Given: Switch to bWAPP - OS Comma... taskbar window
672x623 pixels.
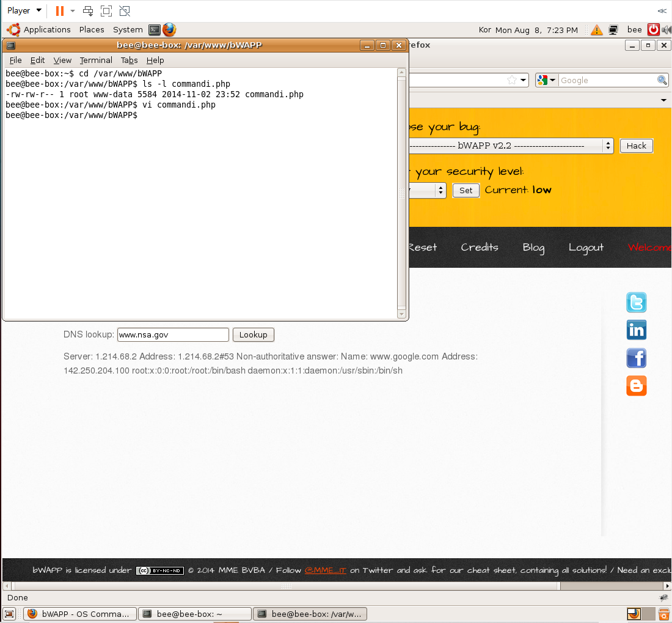Looking at the screenshot, I should [79, 614].
